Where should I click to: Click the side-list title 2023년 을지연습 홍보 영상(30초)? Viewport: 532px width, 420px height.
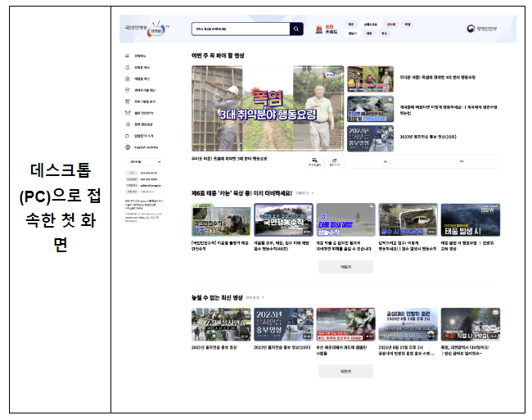click(x=428, y=137)
